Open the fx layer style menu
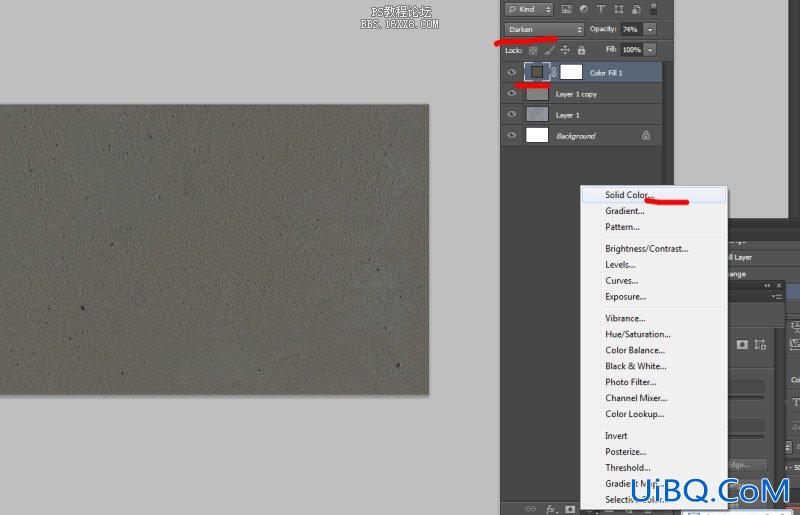The image size is (800, 515). (551, 509)
